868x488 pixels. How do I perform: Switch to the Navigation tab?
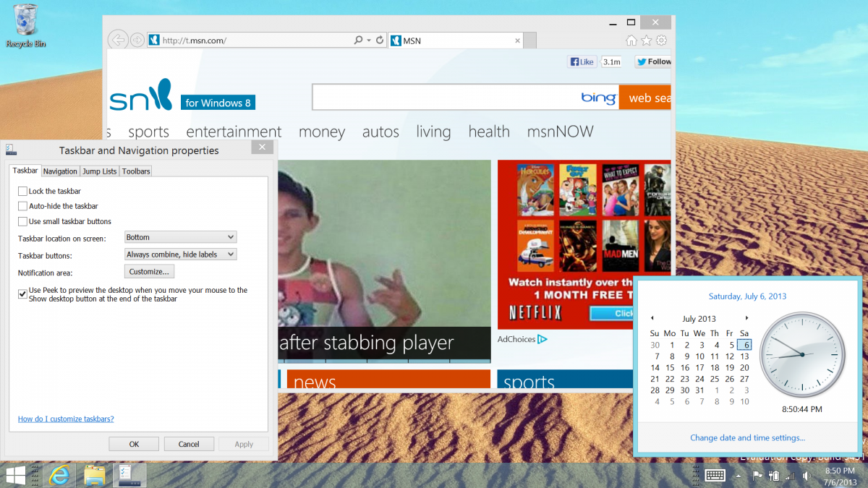pos(60,171)
